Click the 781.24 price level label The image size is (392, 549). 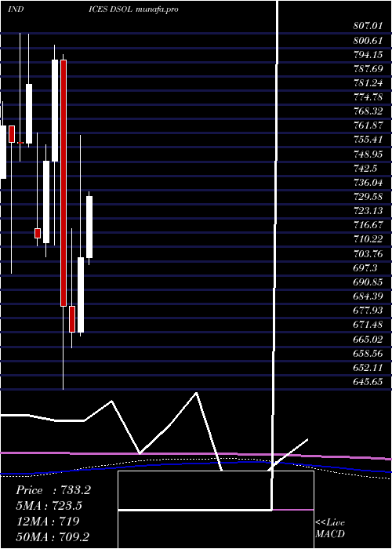click(x=368, y=83)
